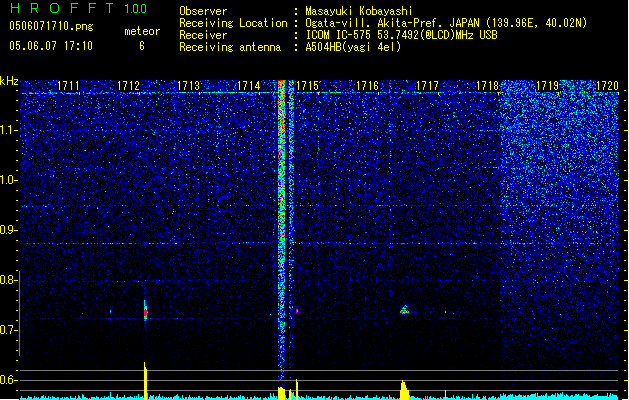The width and height of the screenshot is (629, 400).
Task: Click the 0.8 kHz axis label
Action: click(9, 280)
